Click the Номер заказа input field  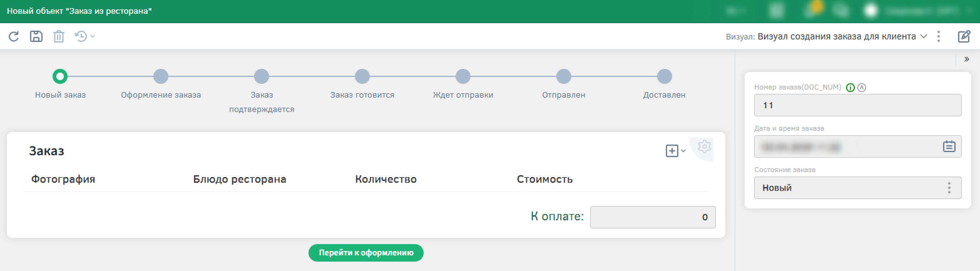click(857, 105)
